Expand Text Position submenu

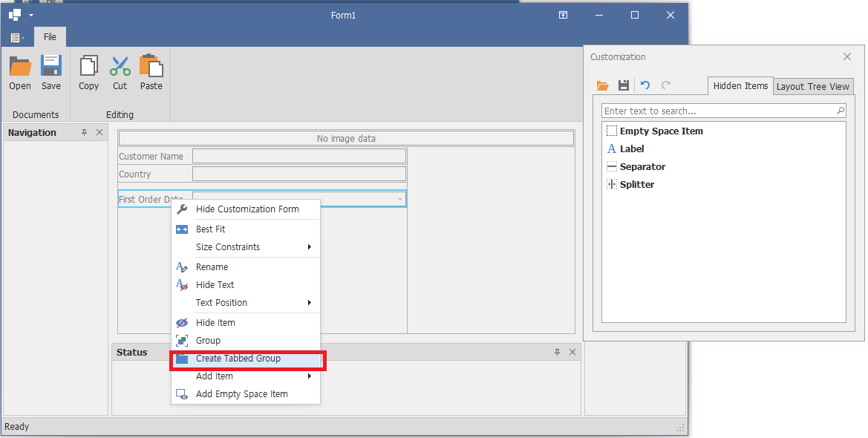tap(246, 302)
